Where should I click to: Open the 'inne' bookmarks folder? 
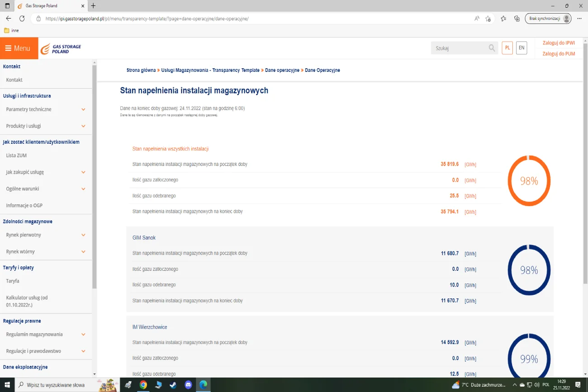(x=11, y=31)
